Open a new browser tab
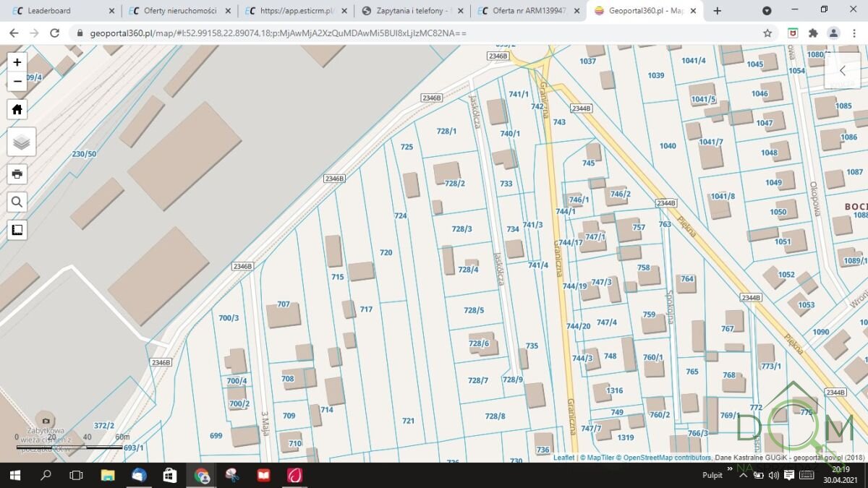Viewport: 868px width, 488px height. [718, 11]
